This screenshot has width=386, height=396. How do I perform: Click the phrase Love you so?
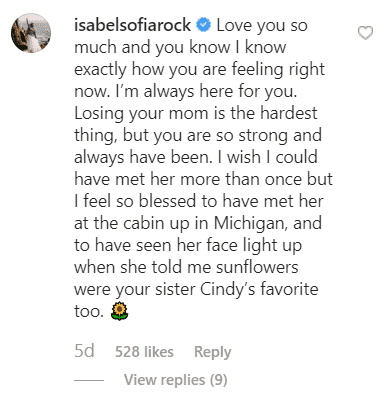click(x=262, y=26)
